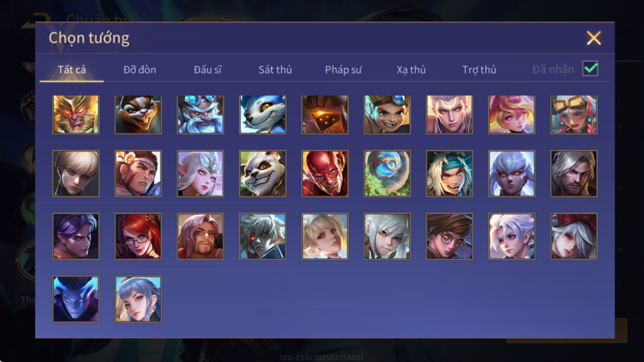Filter by the Pháp sư tab
Image resolution: width=644 pixels, height=362 pixels.
click(x=343, y=70)
